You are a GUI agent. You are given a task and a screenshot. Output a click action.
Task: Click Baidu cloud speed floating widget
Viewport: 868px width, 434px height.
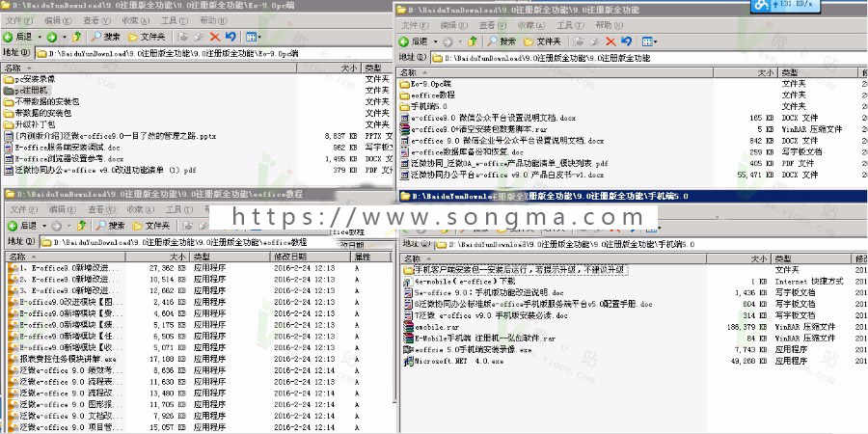[785, 5]
